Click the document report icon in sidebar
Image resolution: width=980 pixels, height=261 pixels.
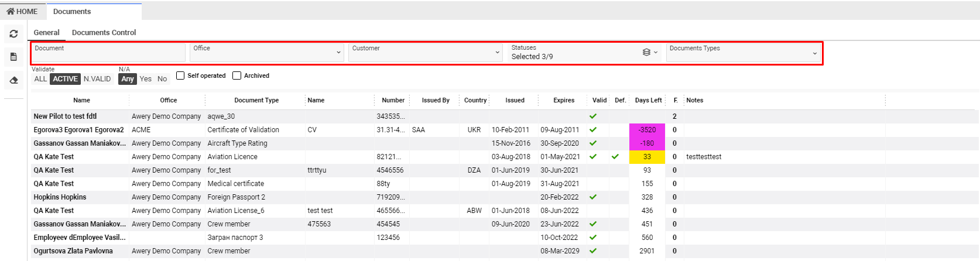(x=13, y=57)
